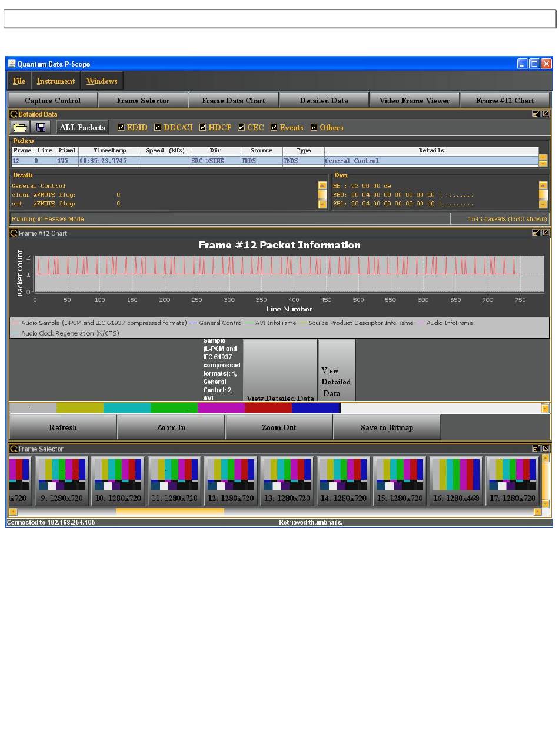Detach the Frame Selector panel

coord(537,449)
